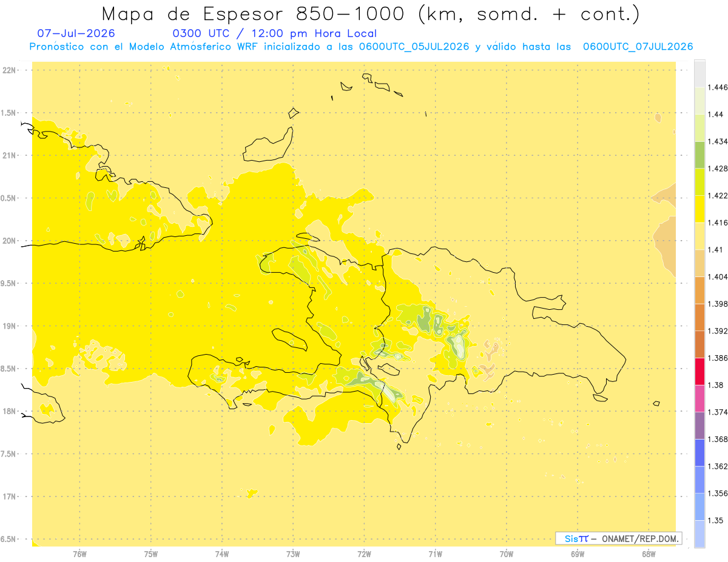Screen dimensions: 728x562
Task: Click the 72W longitude label
Action: (365, 554)
